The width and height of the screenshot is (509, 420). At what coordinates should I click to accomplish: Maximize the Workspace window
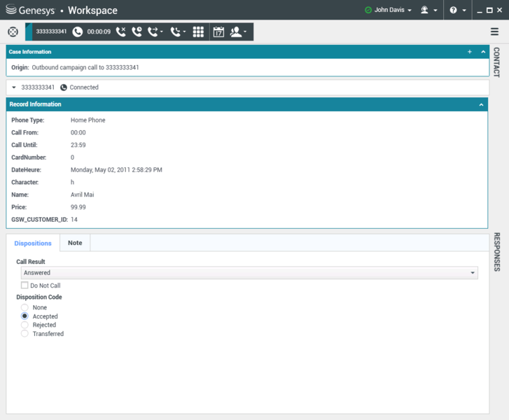tap(489, 10)
